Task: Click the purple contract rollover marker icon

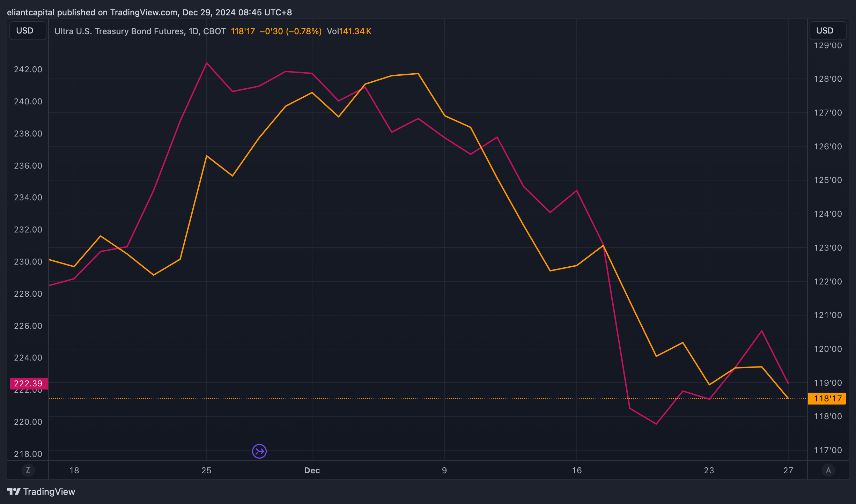Action: pyautogui.click(x=259, y=451)
